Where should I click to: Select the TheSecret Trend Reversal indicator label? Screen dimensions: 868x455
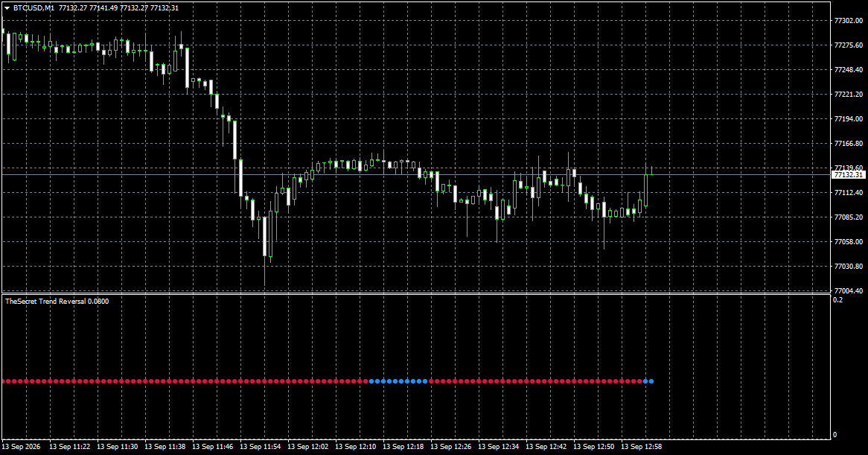[x=57, y=302]
